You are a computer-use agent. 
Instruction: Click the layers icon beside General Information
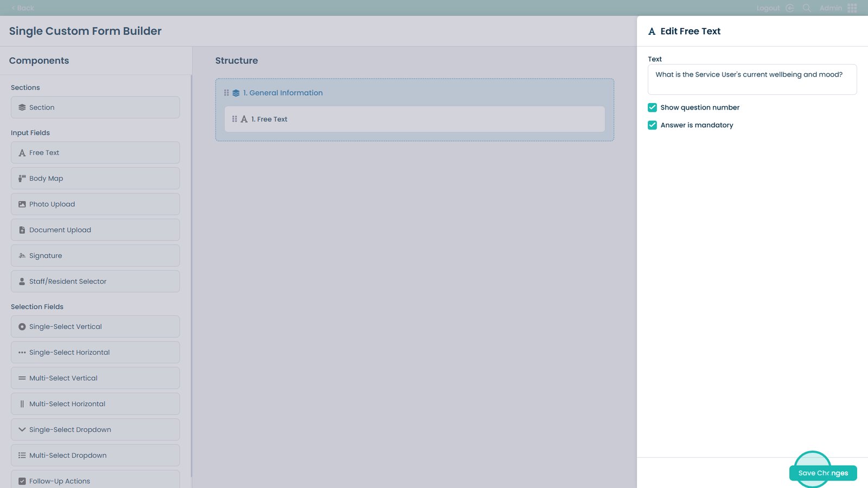click(236, 93)
